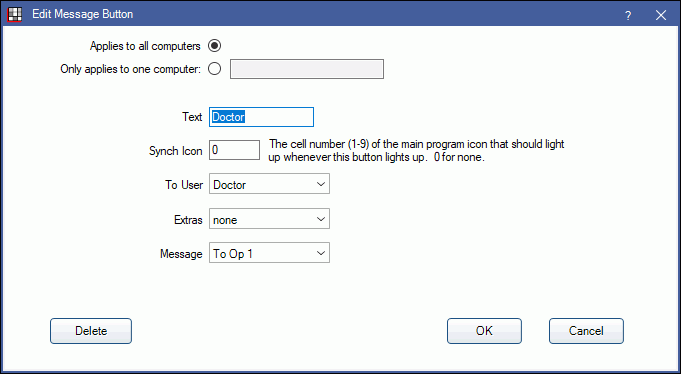Screen dimensions: 681x374
Task: Click the Cancel button
Action: (x=586, y=331)
